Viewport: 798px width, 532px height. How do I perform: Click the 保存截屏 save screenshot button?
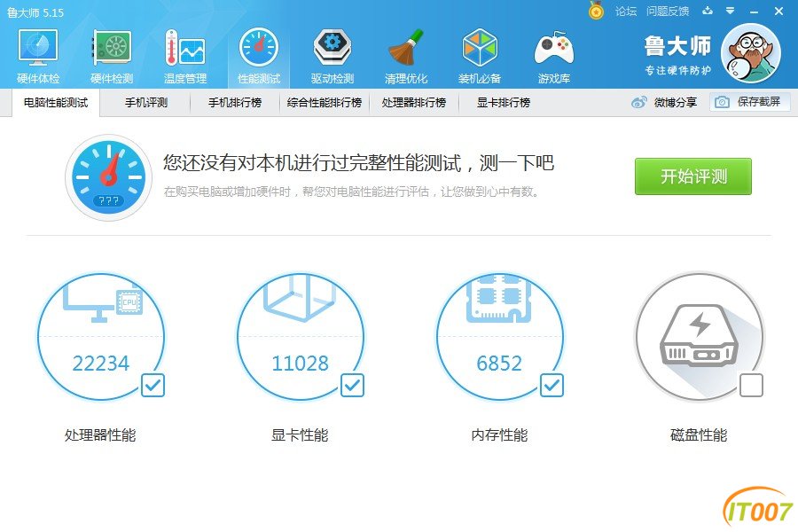coord(749,102)
